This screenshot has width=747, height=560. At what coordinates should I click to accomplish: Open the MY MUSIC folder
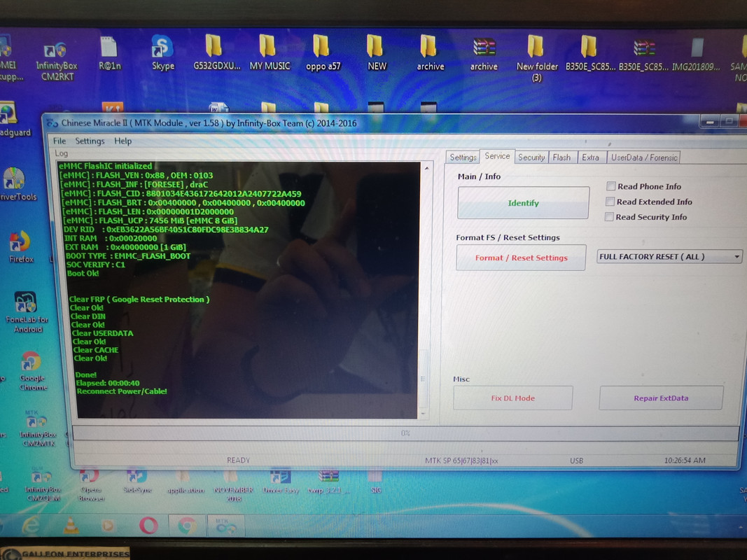pos(269,52)
